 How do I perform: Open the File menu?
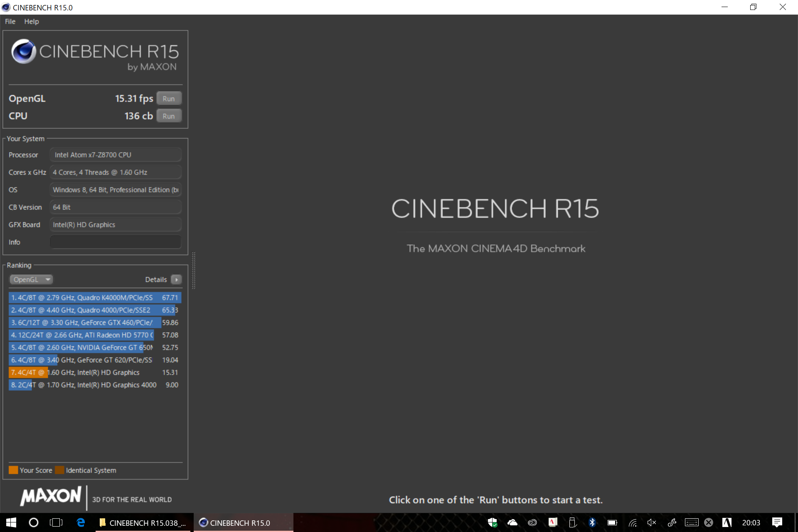click(x=10, y=22)
